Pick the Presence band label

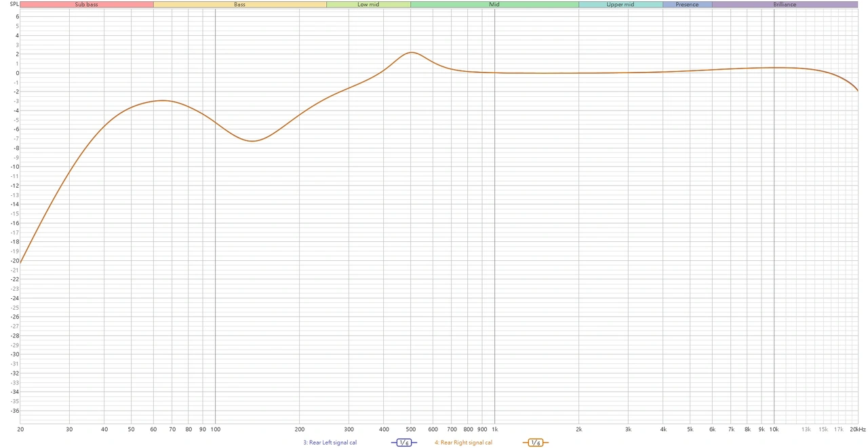687,5
